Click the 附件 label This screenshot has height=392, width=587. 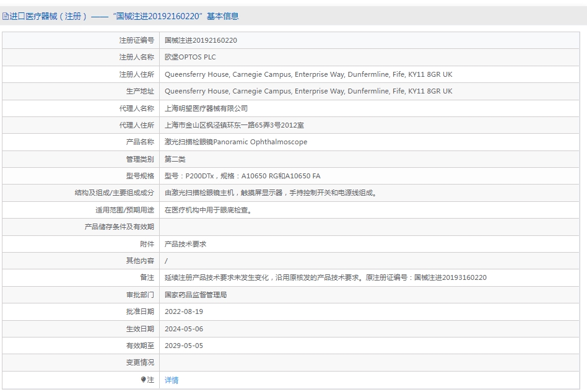pos(147,244)
